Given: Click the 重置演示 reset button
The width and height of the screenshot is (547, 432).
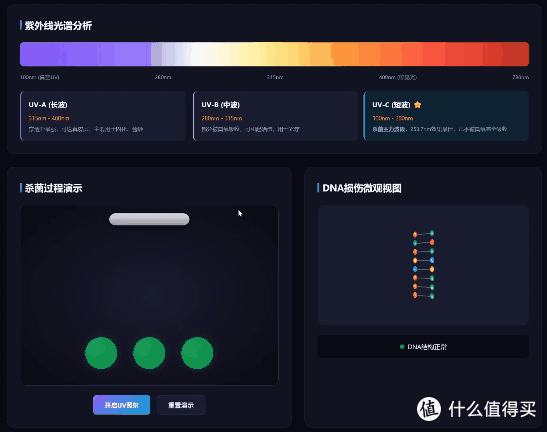Looking at the screenshot, I should click(181, 405).
